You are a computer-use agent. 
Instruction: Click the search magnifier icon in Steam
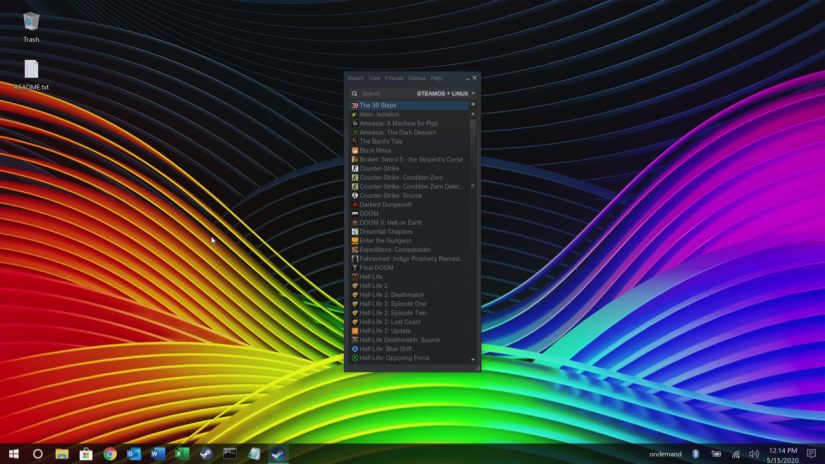(x=354, y=93)
